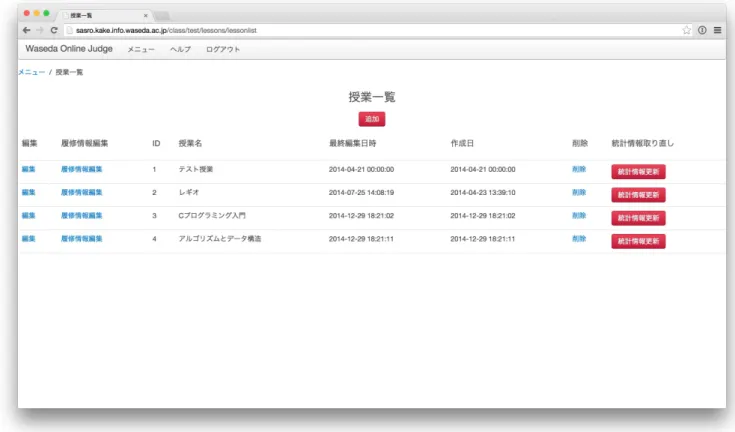Screen dimensions: 735x432
Task: Click 編集 link for テスト授業 row
Action: tap(29, 169)
